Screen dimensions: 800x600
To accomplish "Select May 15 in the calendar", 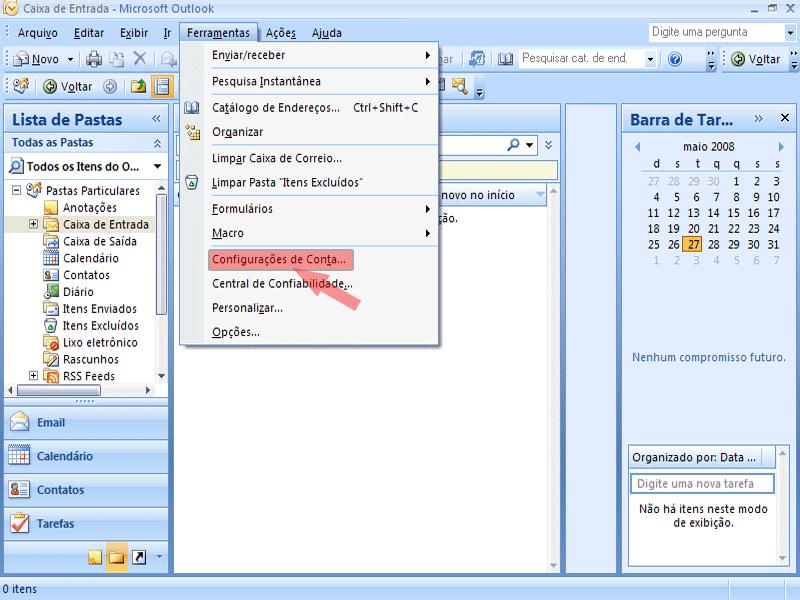I will pyautogui.click(x=736, y=212).
